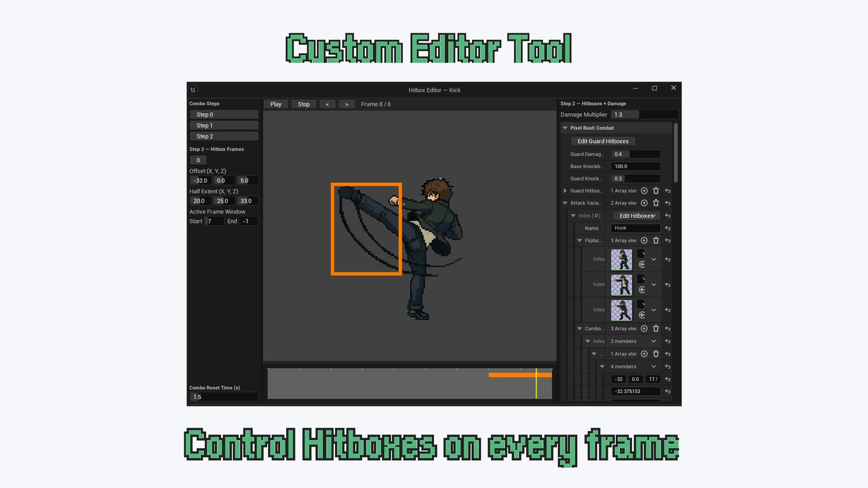Open the 2 members dropdown

pos(654,342)
